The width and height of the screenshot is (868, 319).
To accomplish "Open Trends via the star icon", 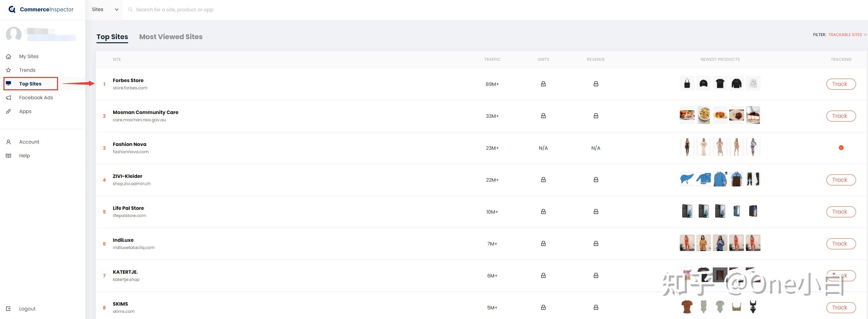I will [9, 70].
